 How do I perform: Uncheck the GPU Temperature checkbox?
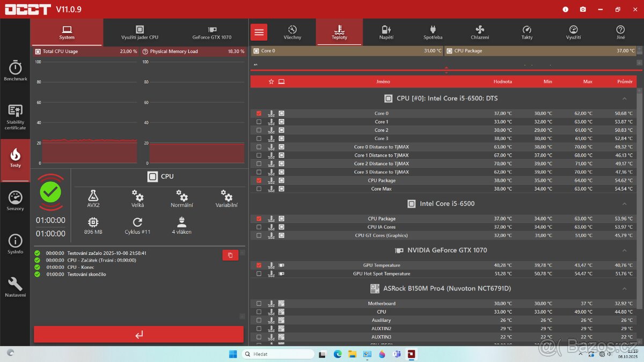259,265
